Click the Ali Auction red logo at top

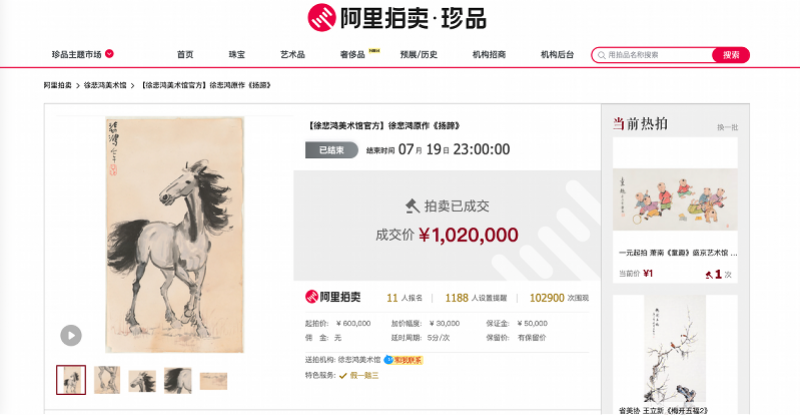[321, 18]
